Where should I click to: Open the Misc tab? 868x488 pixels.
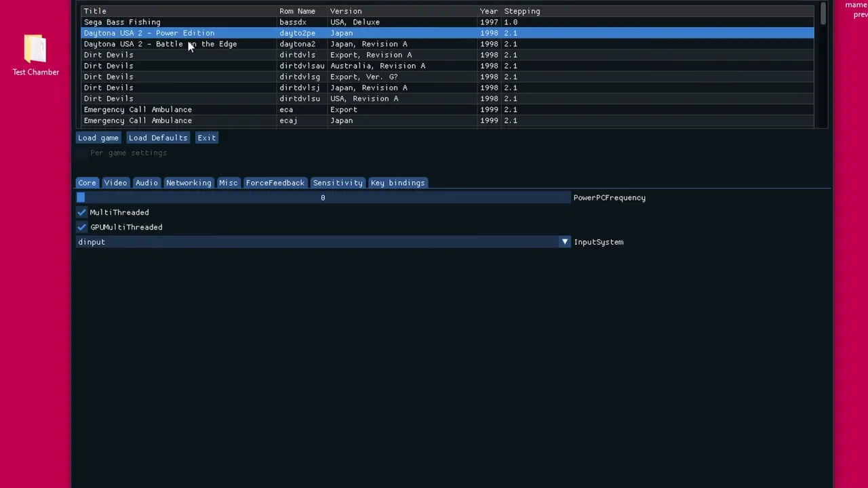(228, 182)
